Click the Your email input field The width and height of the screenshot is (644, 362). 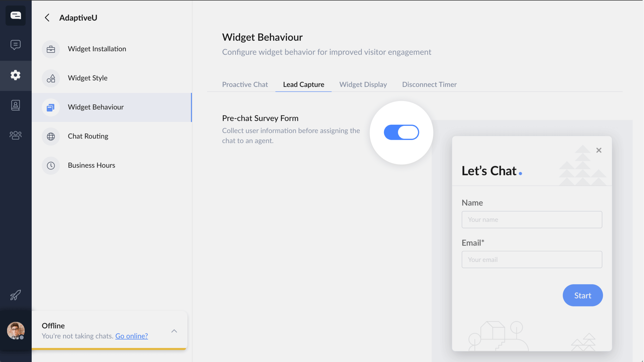point(532,259)
